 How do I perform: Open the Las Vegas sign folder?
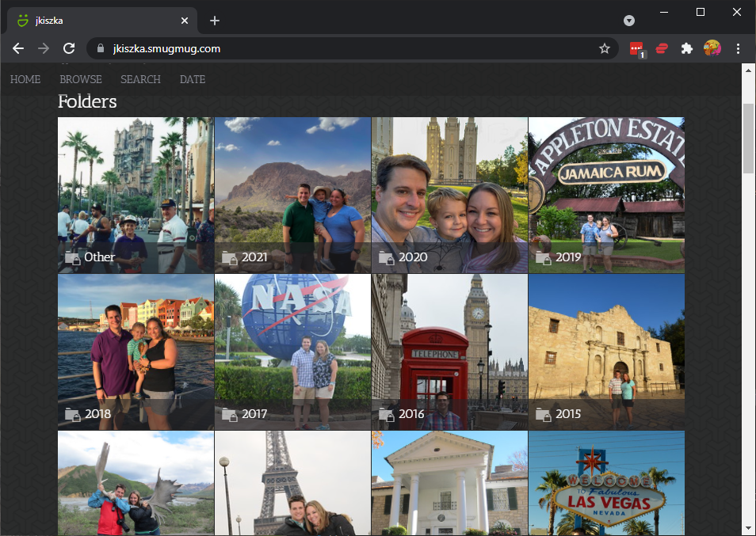(x=606, y=483)
